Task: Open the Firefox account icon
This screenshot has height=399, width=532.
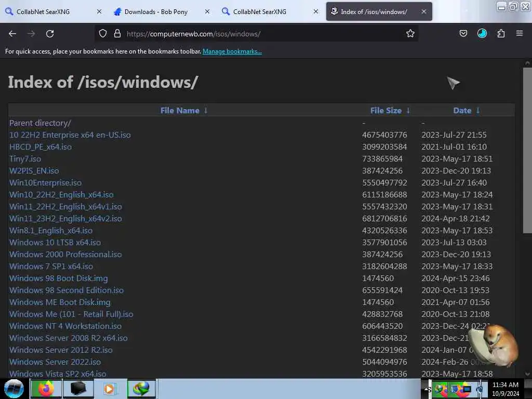Action: tap(482, 34)
